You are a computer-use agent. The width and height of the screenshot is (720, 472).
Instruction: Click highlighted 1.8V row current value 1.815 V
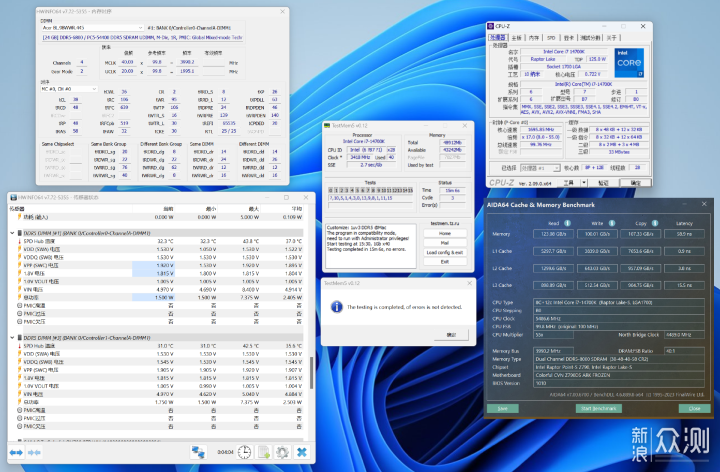point(153,274)
